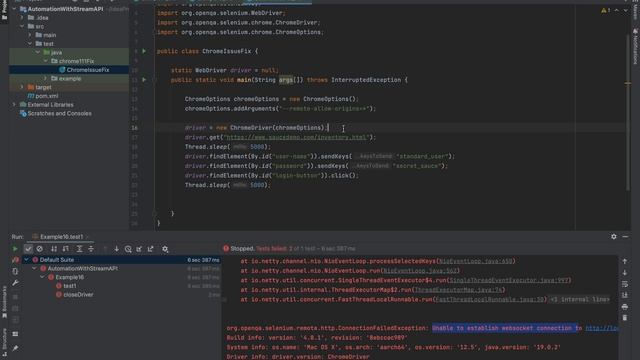Screen dimensions: 640x360
Task: Clear console with trash icon
Action: tap(624, 318)
